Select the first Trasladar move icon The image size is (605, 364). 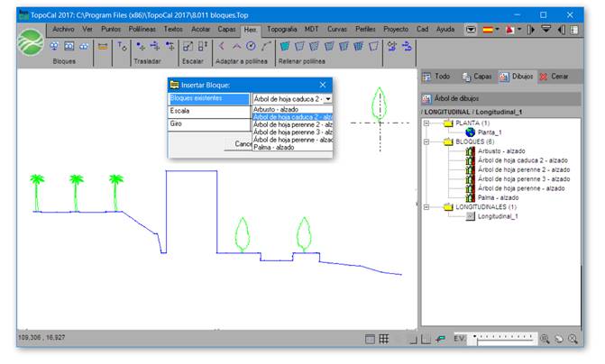[141, 46]
